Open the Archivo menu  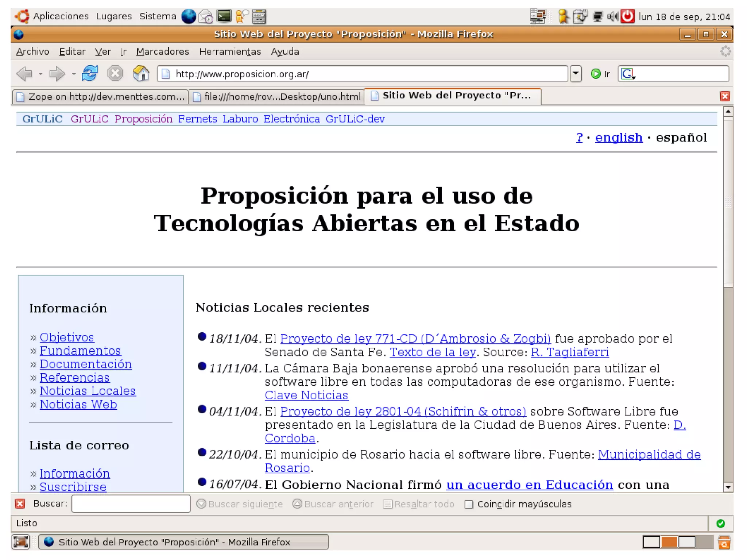coord(33,51)
